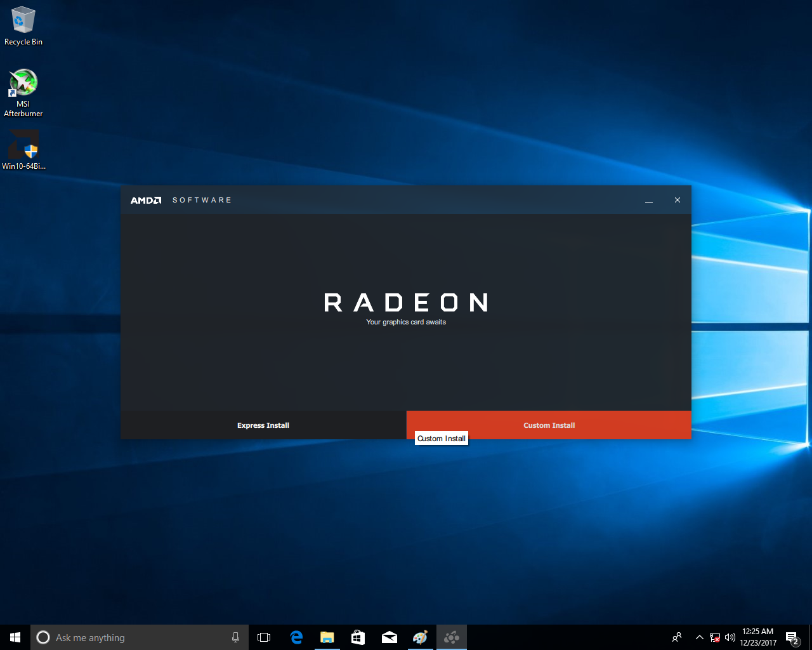The image size is (812, 650).
Task: Expand the hidden system tray icons
Action: [x=699, y=637]
